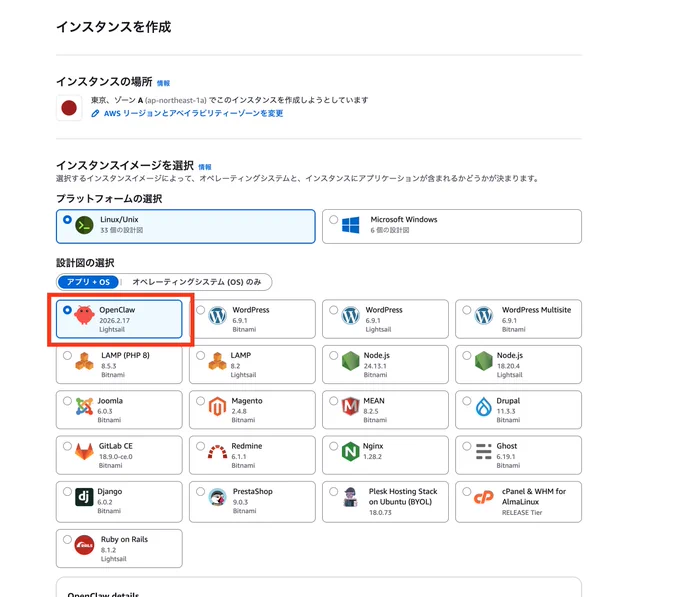
Task: Choose the Drupal 11.3.3 radio button
Action: tap(467, 401)
